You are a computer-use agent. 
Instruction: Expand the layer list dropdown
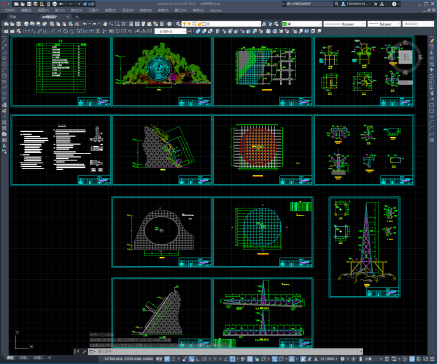pos(259,24)
